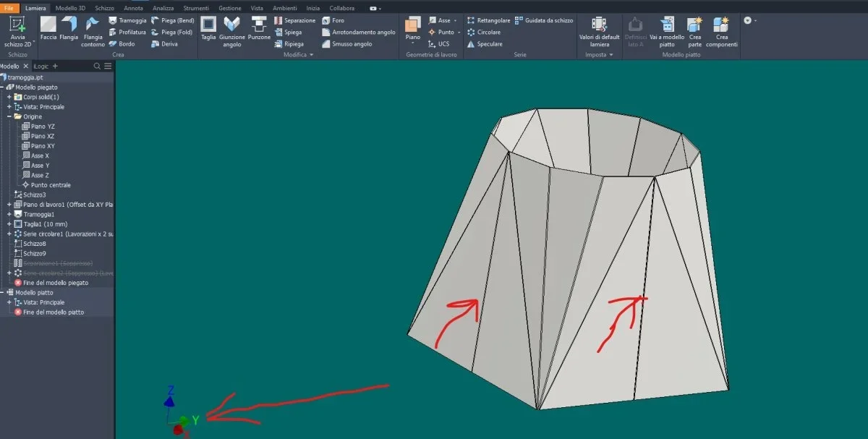Select Piano XY in the tree

(38, 146)
